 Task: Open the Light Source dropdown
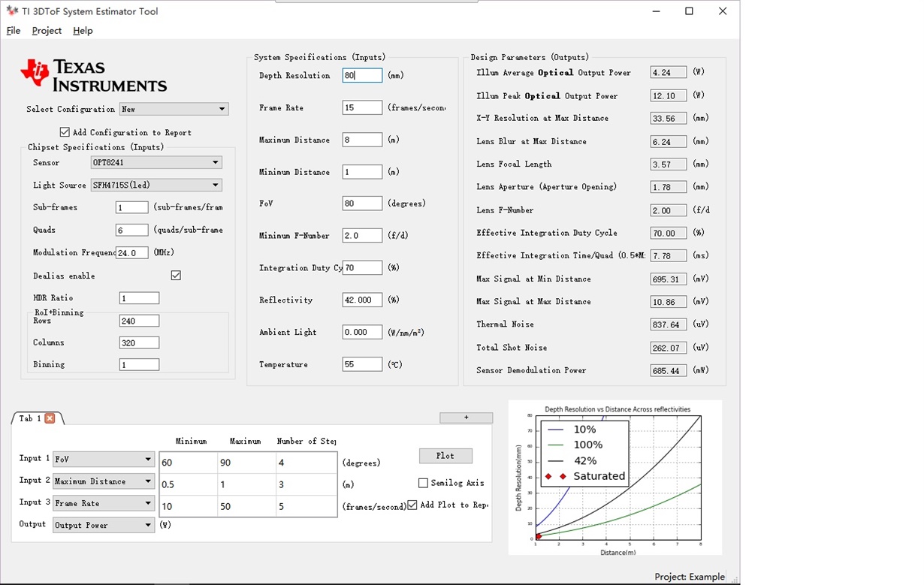tap(156, 185)
